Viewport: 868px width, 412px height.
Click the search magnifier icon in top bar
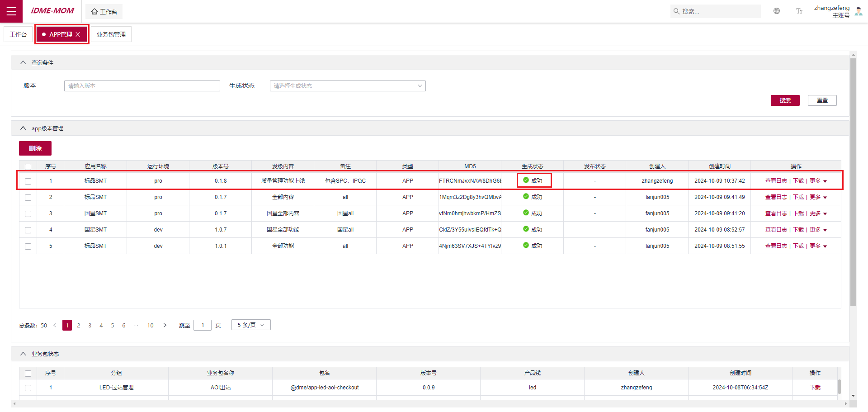[676, 11]
